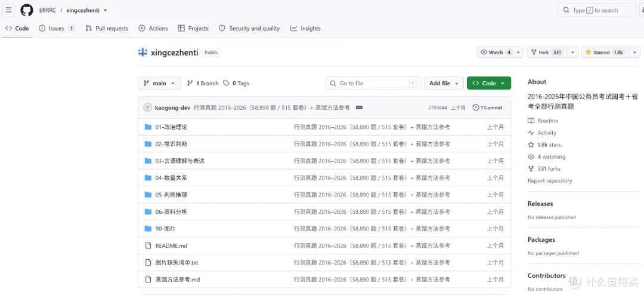Open the Readme link in About
This screenshot has width=644, height=295.
[543, 121]
